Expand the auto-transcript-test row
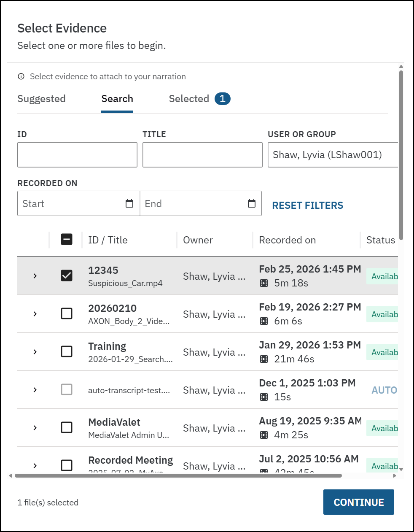 pos(35,390)
